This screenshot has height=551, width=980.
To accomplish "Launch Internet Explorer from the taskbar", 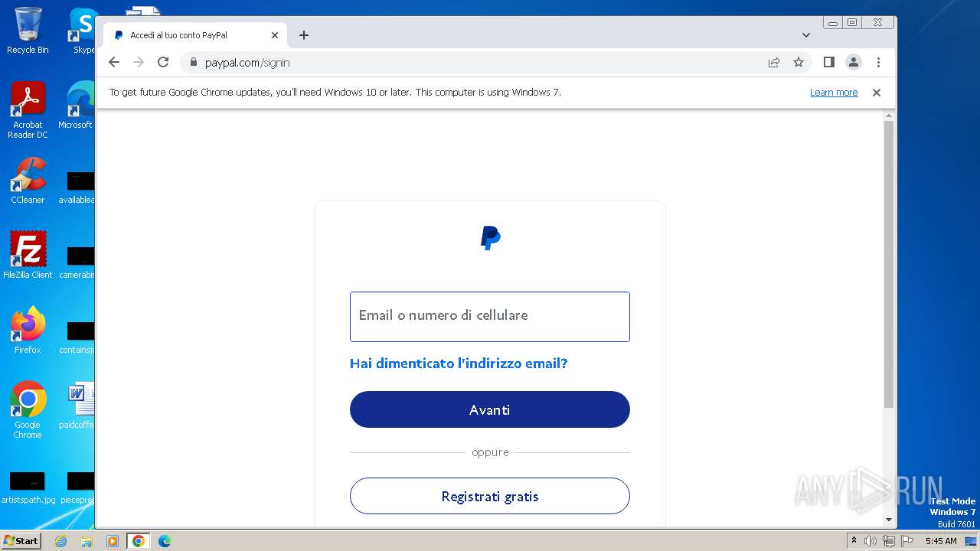I will [x=61, y=541].
